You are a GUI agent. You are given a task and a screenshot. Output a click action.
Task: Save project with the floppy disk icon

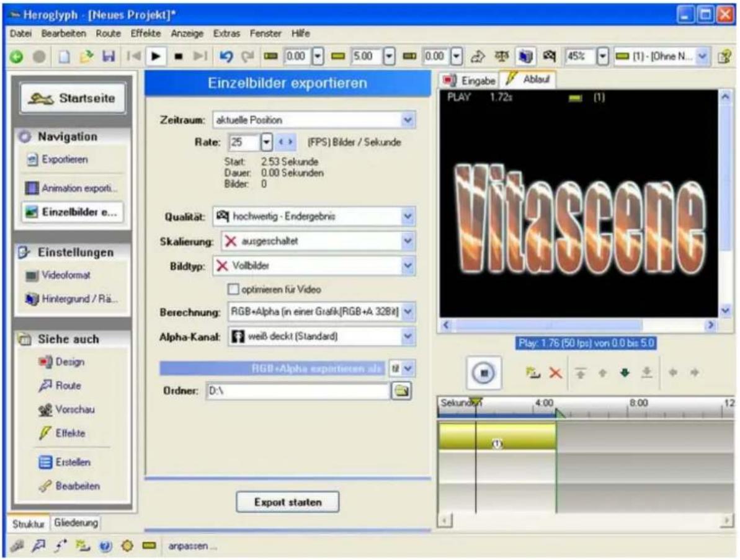click(109, 56)
